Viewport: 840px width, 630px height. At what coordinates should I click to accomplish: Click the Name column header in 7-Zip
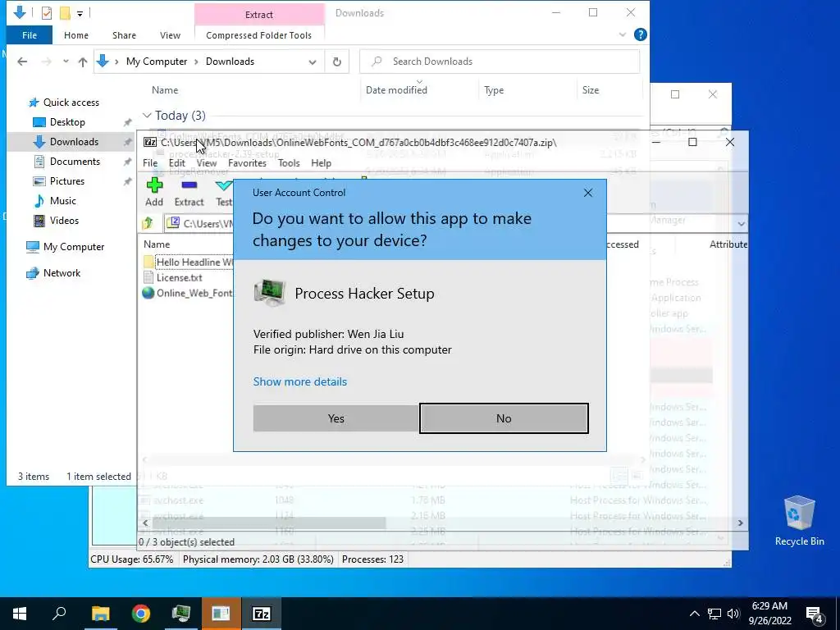pos(157,244)
